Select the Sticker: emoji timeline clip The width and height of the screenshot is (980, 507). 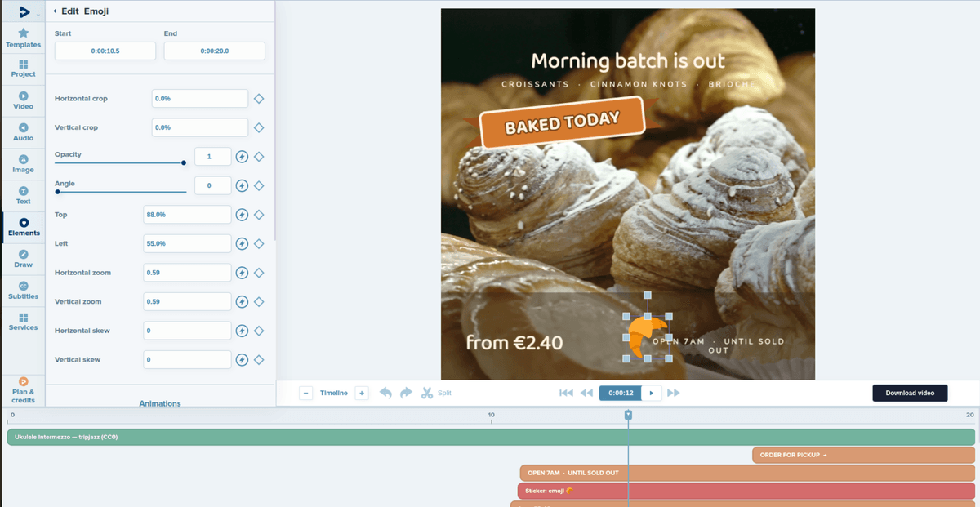(746, 491)
